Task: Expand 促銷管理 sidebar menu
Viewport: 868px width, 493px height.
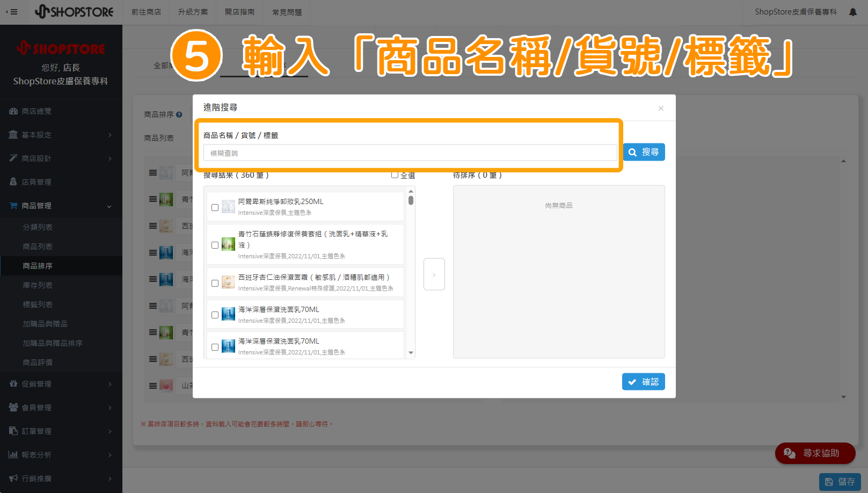Action: (61, 384)
